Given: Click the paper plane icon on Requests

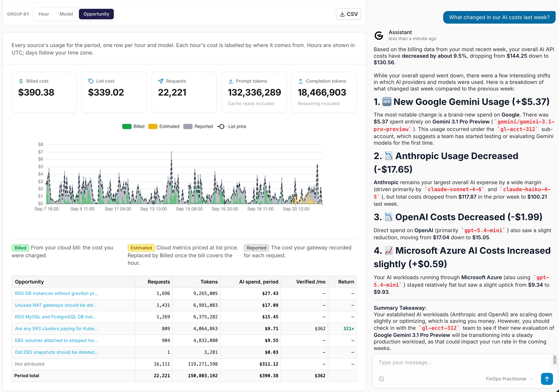Looking at the screenshot, I should pos(161,81).
